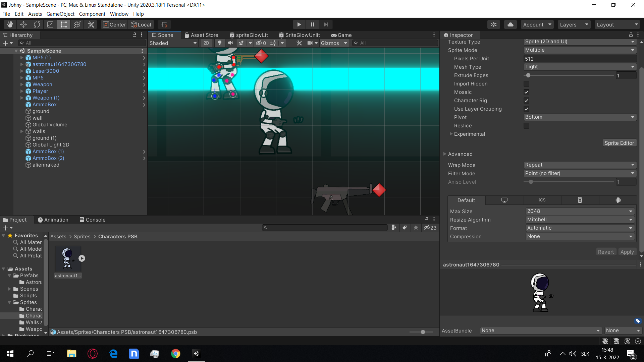Select the Rotate tool
The height and width of the screenshot is (362, 644).
tap(37, 24)
